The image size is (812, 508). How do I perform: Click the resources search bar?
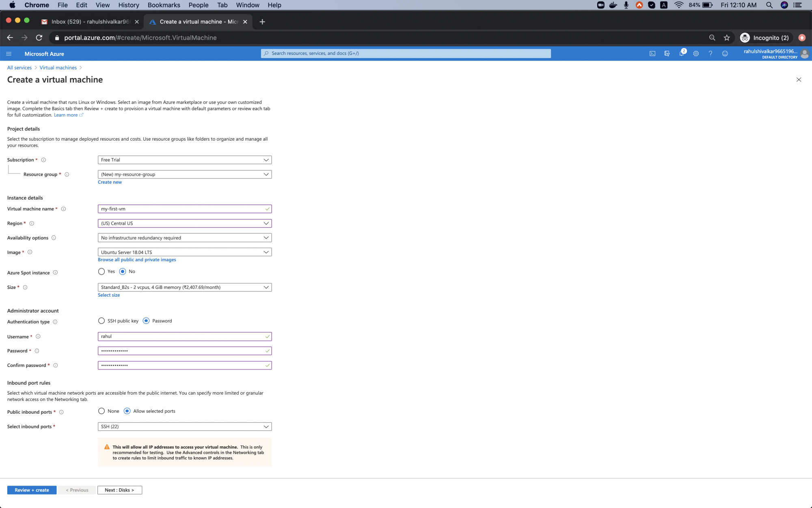coord(406,53)
